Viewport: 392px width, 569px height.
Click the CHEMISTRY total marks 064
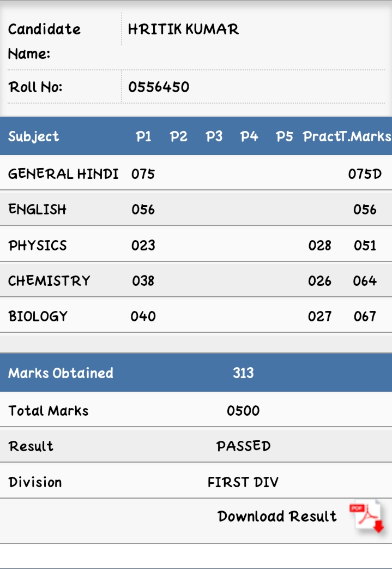pyautogui.click(x=365, y=281)
